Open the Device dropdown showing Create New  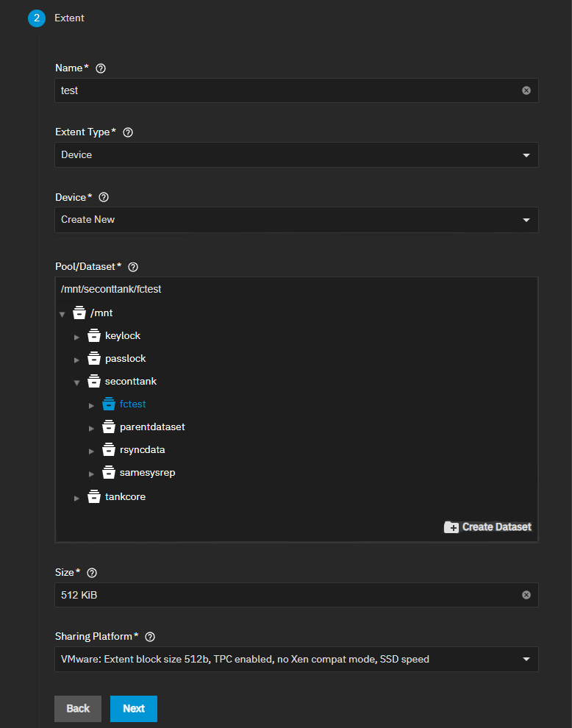tap(296, 220)
